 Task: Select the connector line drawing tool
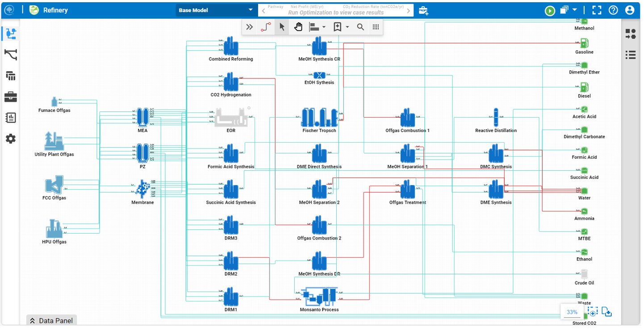(x=266, y=27)
